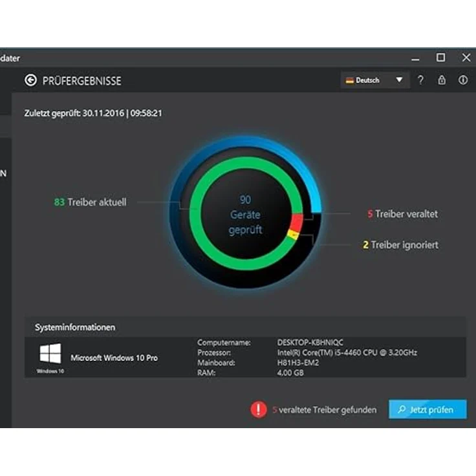
Task: Maximize the updater window
Action: [x=440, y=58]
